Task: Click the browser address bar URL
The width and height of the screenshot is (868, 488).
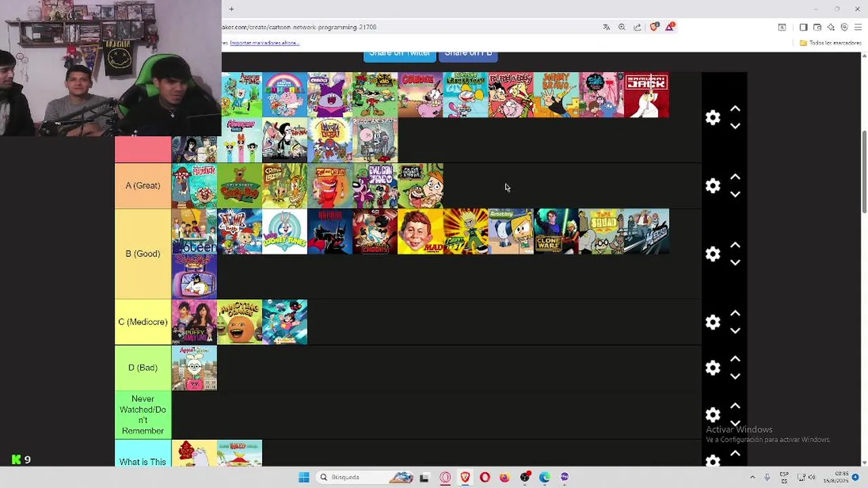Action: (x=300, y=27)
